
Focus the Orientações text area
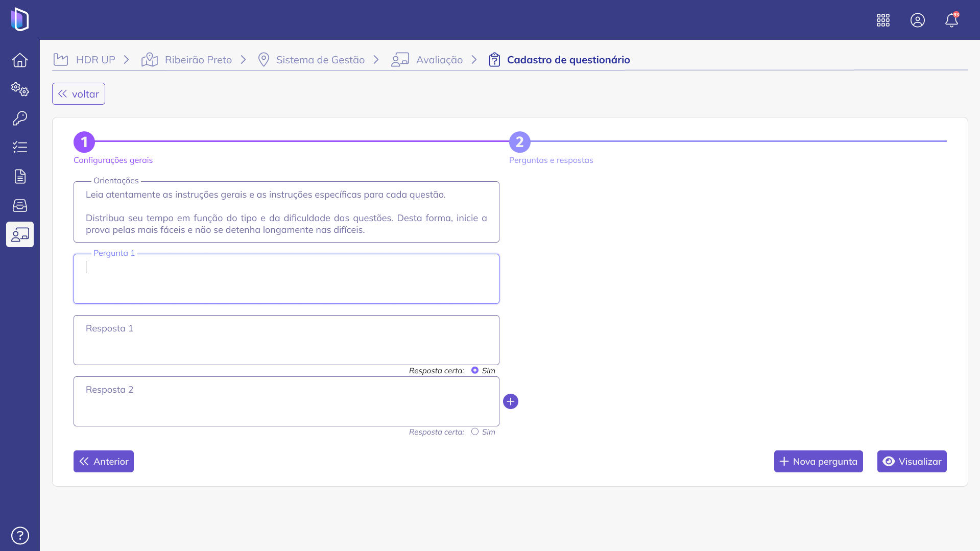point(286,212)
